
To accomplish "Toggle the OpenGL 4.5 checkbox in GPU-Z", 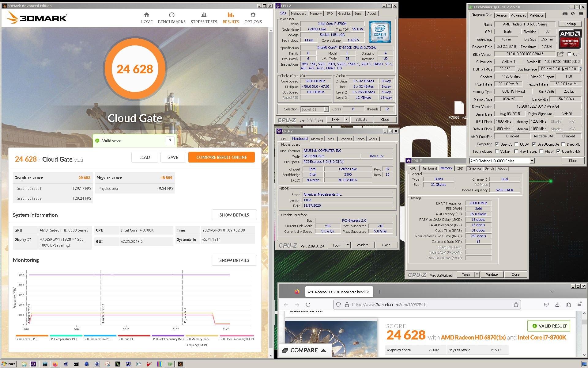I will [558, 151].
